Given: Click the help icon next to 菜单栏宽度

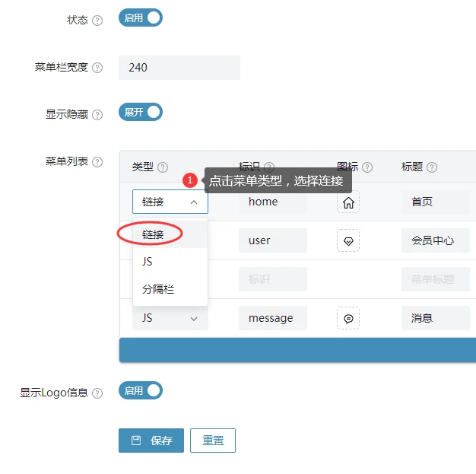Looking at the screenshot, I should tap(97, 68).
